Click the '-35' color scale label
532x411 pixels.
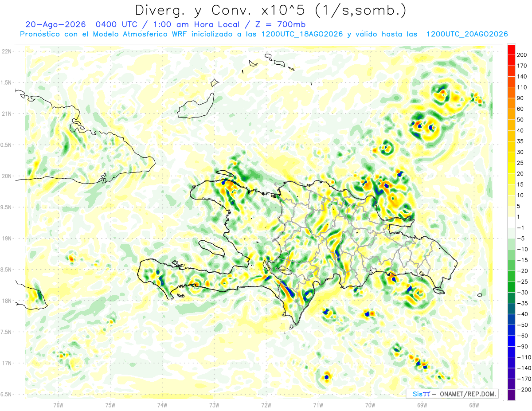[522, 303]
